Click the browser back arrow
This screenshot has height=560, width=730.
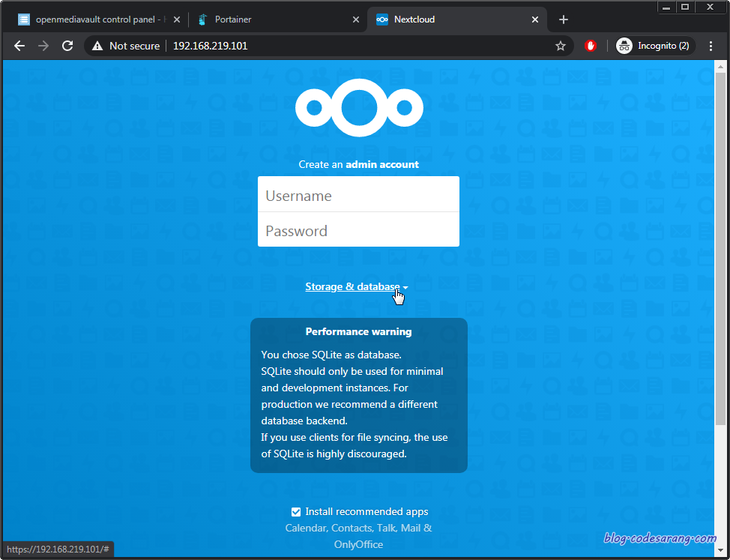point(19,46)
